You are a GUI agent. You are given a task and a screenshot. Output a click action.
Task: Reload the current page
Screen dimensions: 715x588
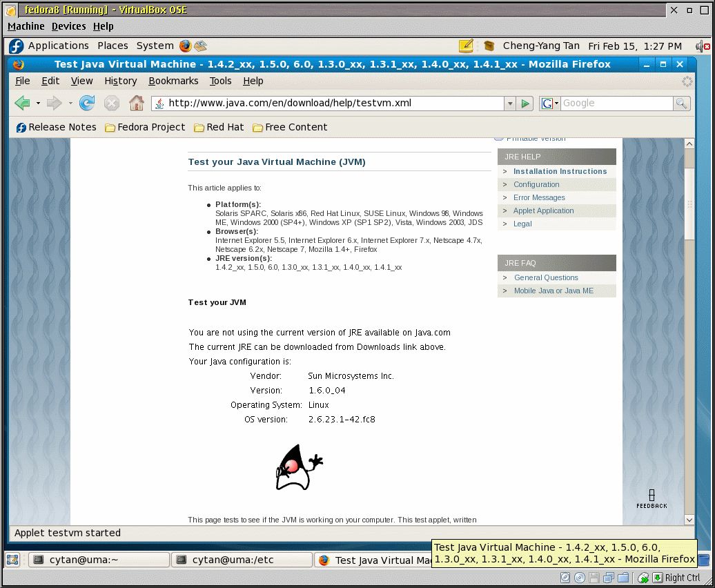click(87, 103)
